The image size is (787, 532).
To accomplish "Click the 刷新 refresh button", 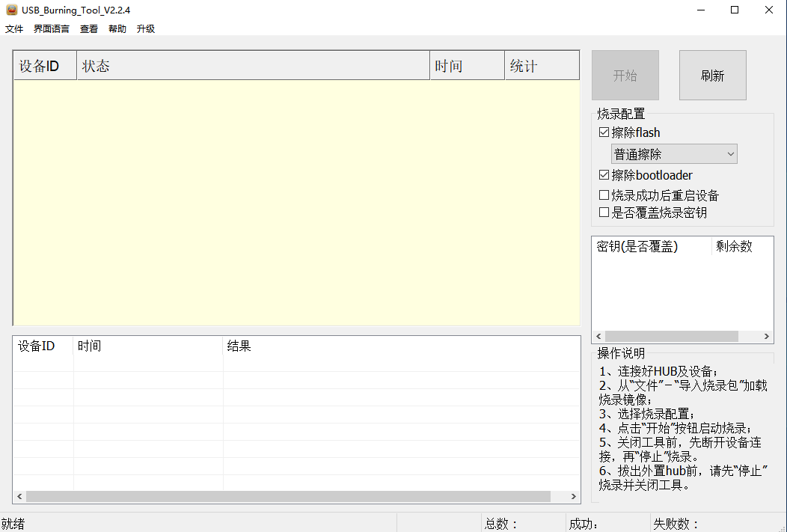I will [712, 75].
